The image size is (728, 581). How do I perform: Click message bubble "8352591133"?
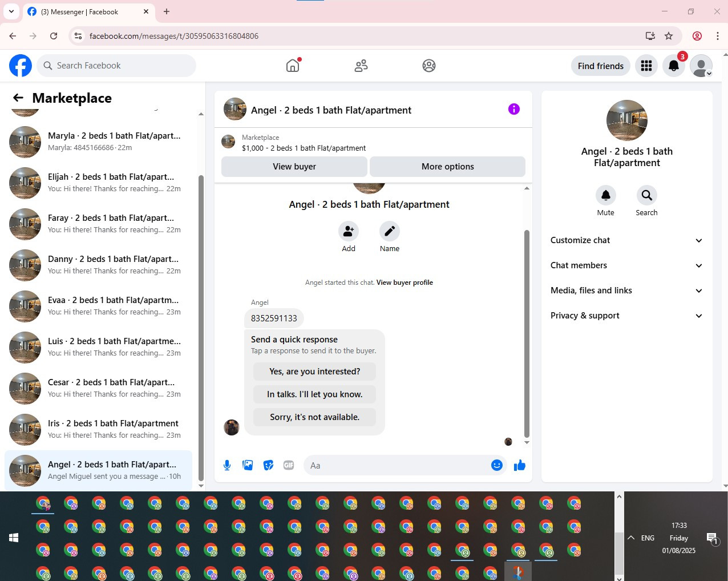pyautogui.click(x=274, y=318)
